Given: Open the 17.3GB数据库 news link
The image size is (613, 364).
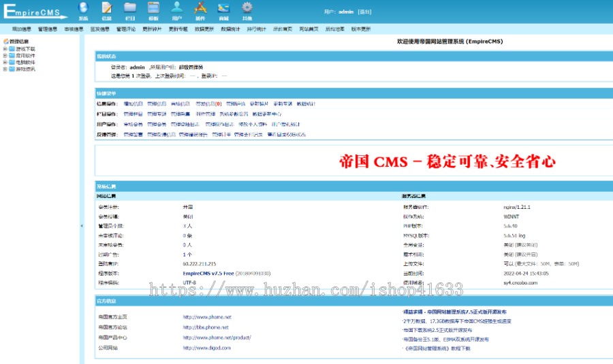Looking at the screenshot, I should coord(458,321).
